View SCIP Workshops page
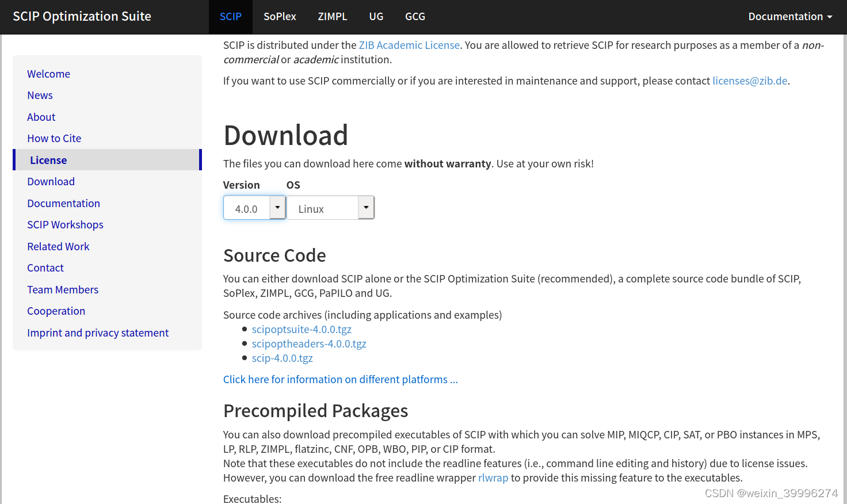 point(65,225)
